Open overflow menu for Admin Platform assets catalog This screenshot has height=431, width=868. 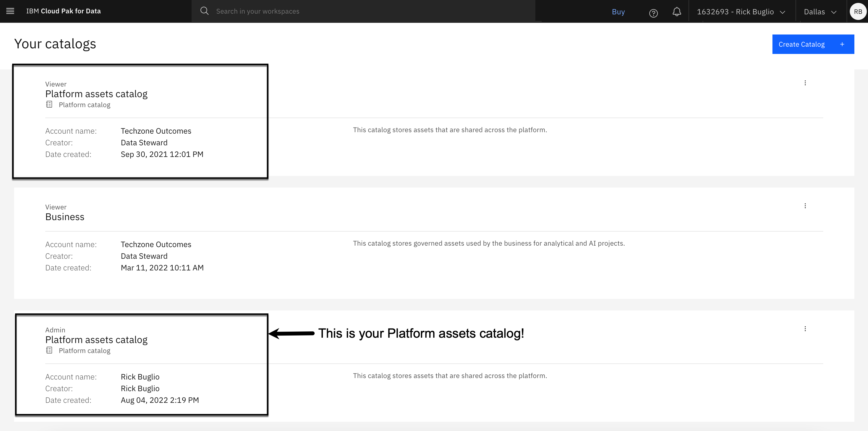pos(805,329)
